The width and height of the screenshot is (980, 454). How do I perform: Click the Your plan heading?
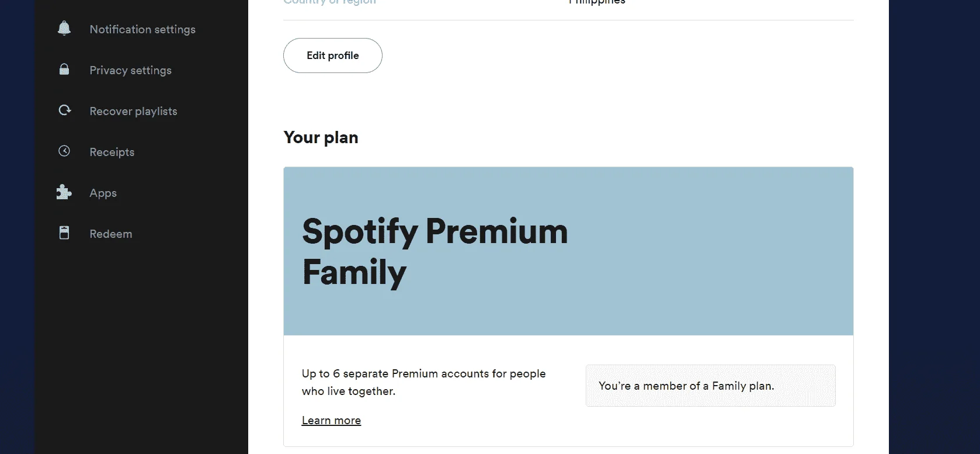(321, 137)
